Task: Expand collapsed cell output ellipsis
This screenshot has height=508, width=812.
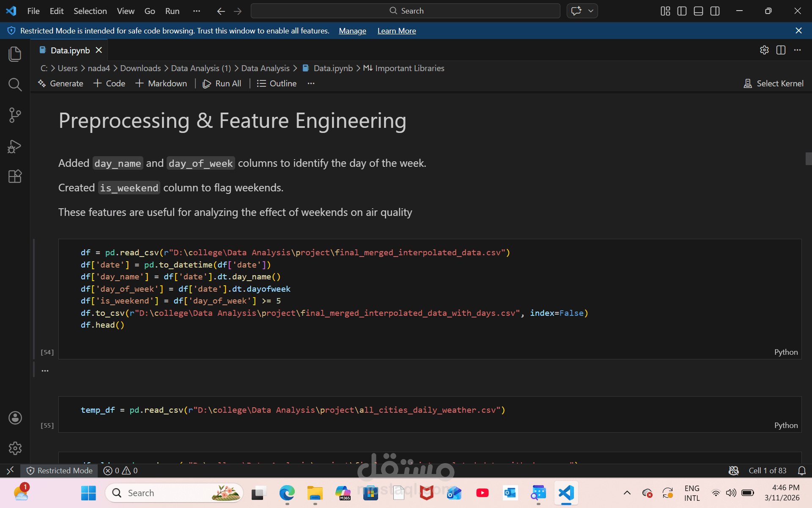Action: pyautogui.click(x=45, y=371)
